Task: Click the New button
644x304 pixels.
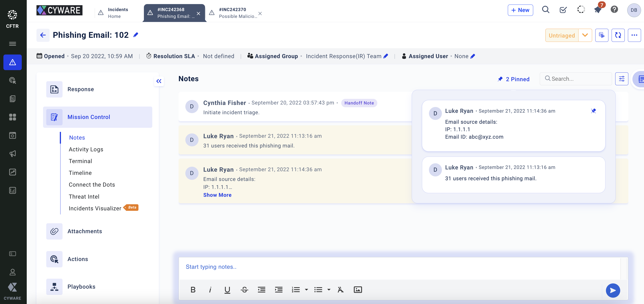Action: click(520, 10)
